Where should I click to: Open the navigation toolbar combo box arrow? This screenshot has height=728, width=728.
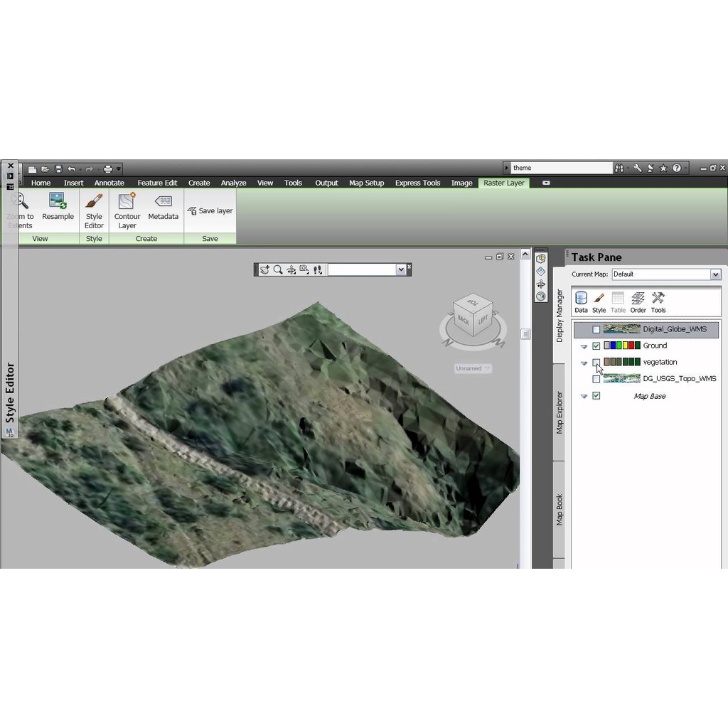coord(401,269)
